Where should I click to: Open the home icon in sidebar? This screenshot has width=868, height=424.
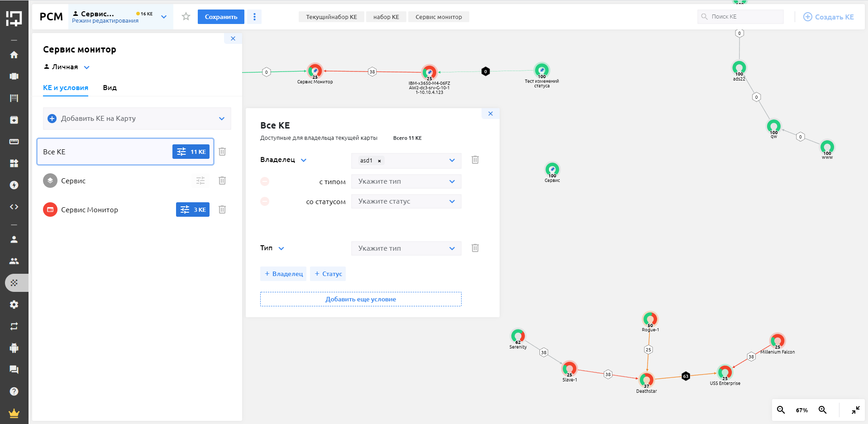[14, 55]
